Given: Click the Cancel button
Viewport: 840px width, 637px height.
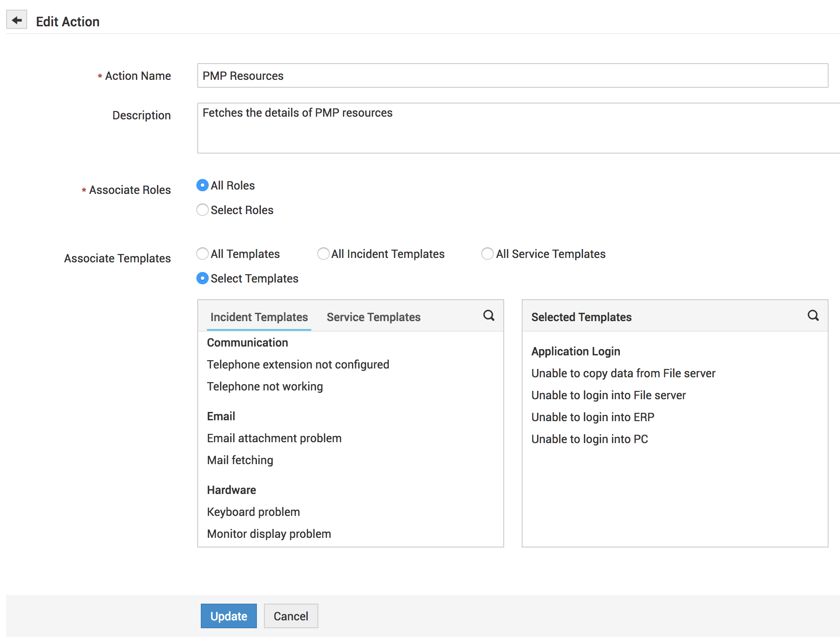Looking at the screenshot, I should pyautogui.click(x=291, y=616).
